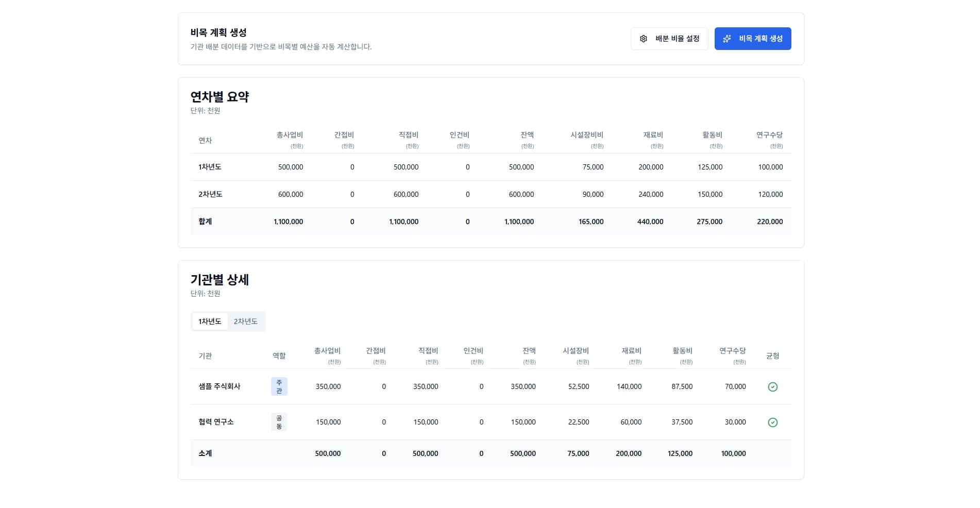Click the 기관별 상세 section heading
The image size is (980, 508).
point(219,280)
